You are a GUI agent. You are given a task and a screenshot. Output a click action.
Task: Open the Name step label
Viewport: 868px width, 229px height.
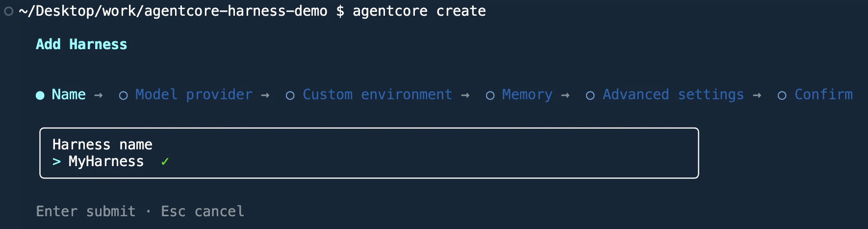pos(69,94)
